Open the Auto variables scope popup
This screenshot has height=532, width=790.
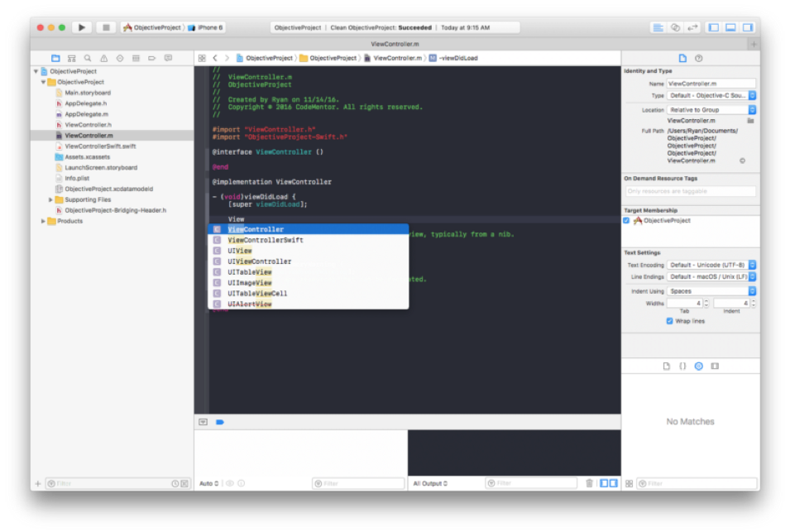(x=209, y=484)
